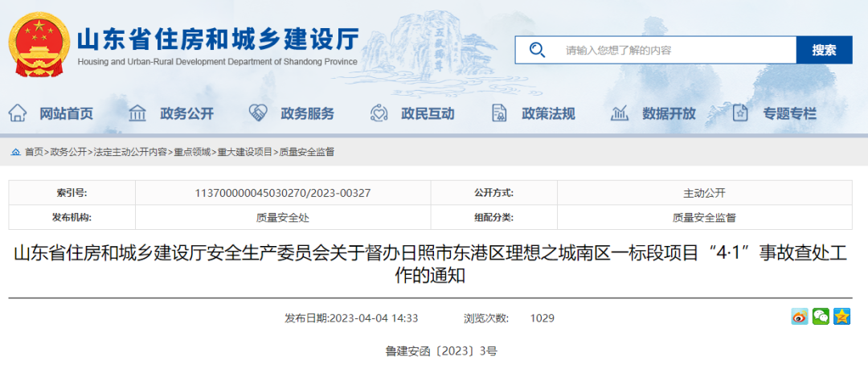Click the handshake heart icon beside 政务服务

[258, 113]
